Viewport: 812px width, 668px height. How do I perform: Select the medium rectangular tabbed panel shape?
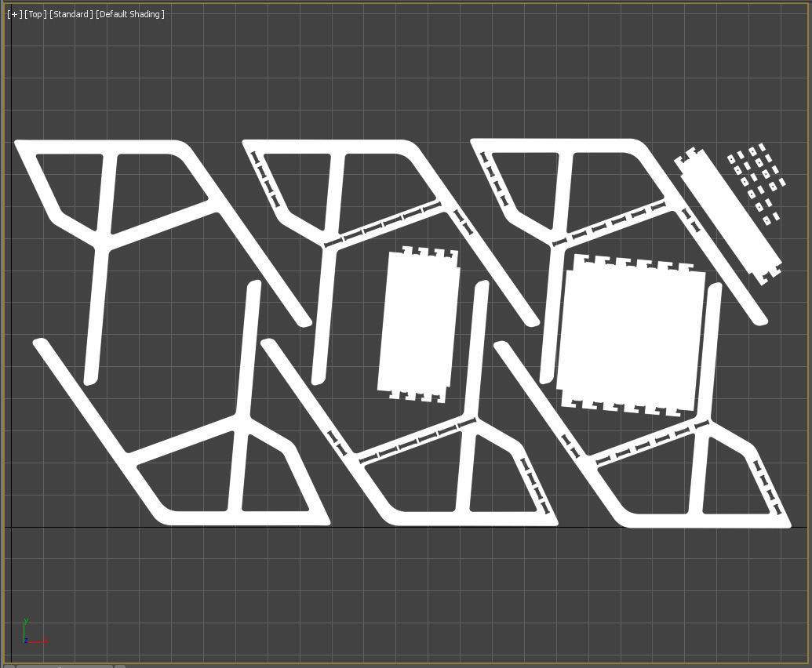point(418,325)
